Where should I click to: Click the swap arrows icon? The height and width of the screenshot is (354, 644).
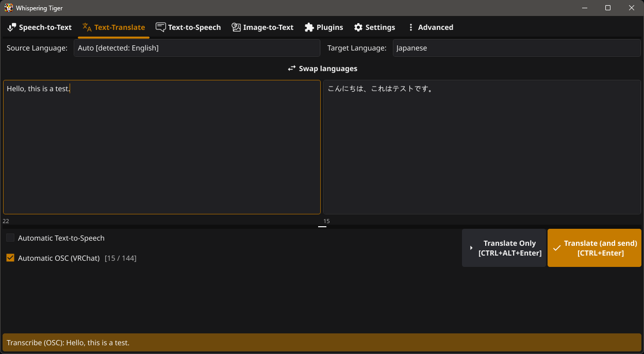[x=292, y=69]
